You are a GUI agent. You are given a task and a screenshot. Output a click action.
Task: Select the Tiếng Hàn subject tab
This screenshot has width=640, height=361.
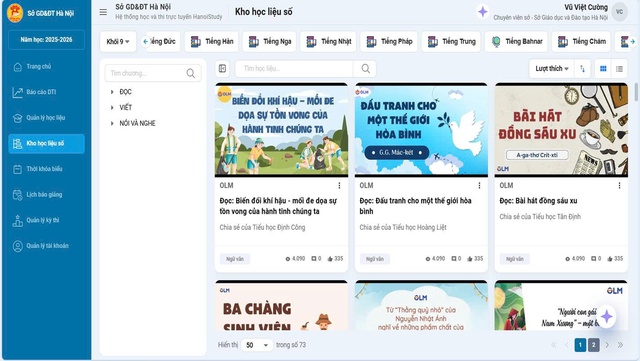(x=211, y=42)
